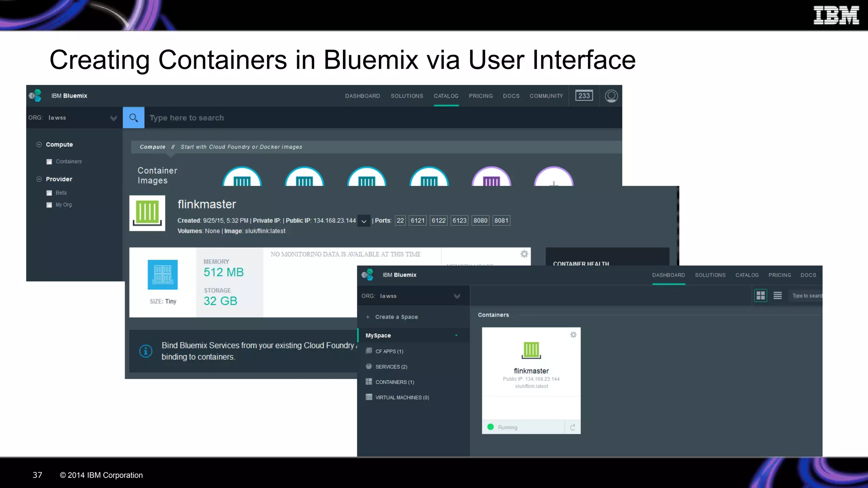Select the third blue container image
This screenshot has width=868, height=488.
pos(367,176)
